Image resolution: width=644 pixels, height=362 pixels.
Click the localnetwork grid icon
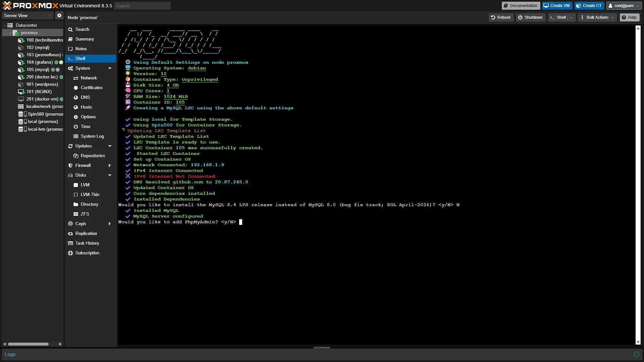pos(21,107)
